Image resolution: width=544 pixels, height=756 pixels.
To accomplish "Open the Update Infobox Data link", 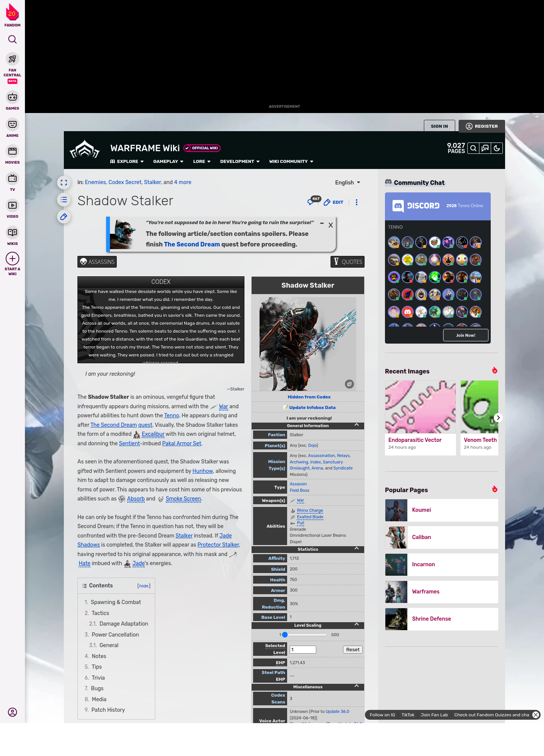I will pyautogui.click(x=312, y=407).
